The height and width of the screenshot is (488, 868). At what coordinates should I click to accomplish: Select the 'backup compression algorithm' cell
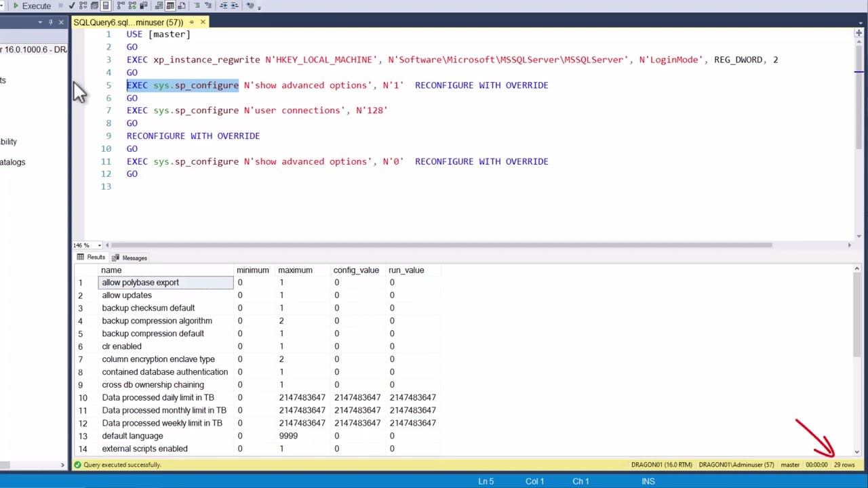pos(166,321)
